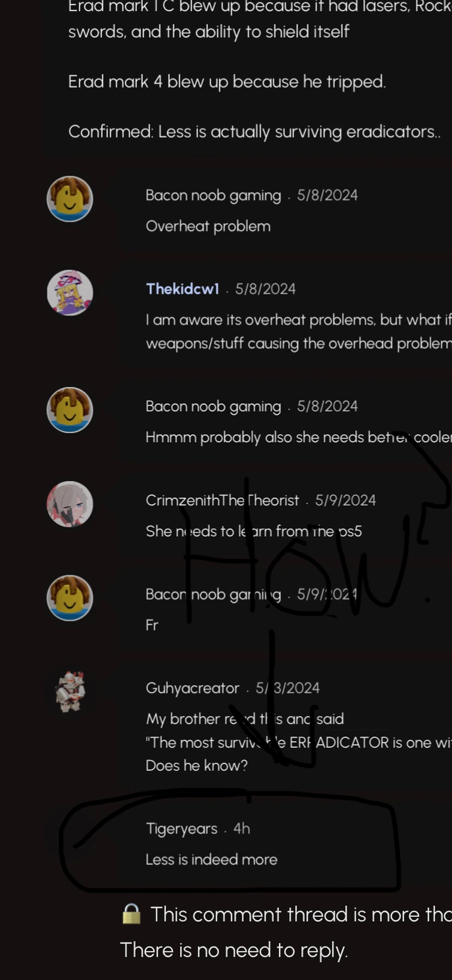The width and height of the screenshot is (452, 980).
Task: Open Bacon noob gaming avatar beside "Overheat problem"
Action: [70, 199]
